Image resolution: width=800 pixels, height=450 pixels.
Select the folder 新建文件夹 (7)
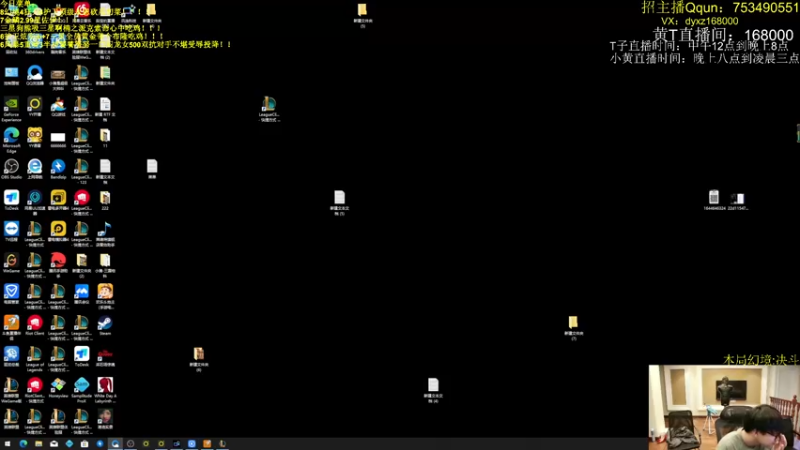(573, 328)
